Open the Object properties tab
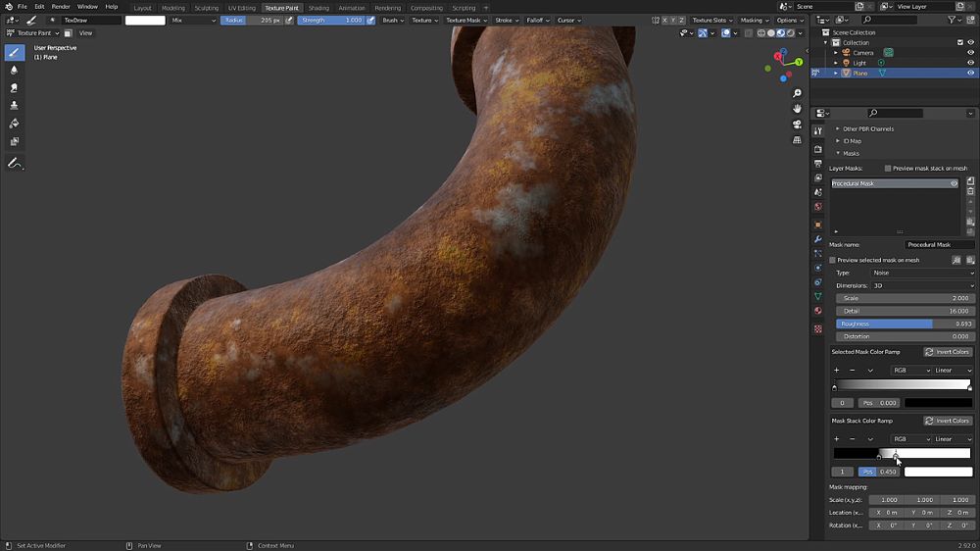This screenshot has height=551, width=980. pyautogui.click(x=818, y=225)
